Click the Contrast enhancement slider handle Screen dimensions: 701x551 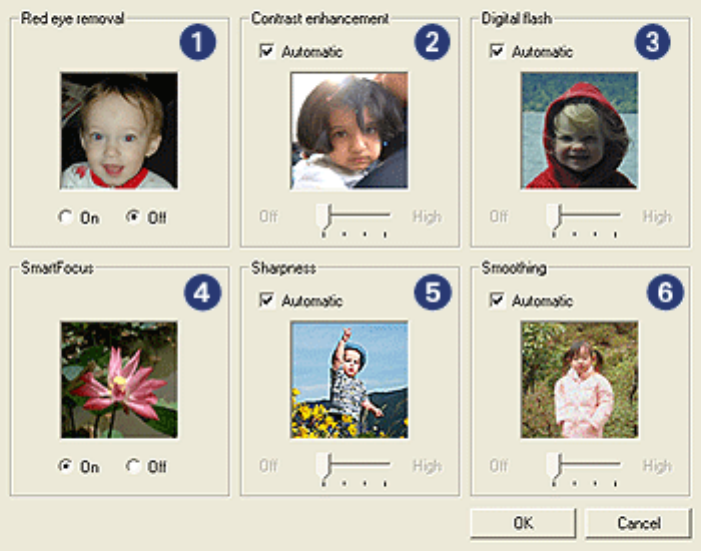pyautogui.click(x=323, y=218)
